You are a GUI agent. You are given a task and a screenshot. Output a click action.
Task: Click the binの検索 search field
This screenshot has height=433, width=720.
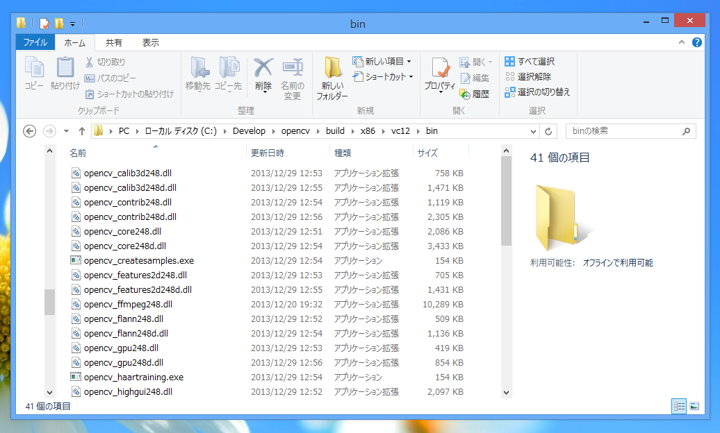coord(630,131)
